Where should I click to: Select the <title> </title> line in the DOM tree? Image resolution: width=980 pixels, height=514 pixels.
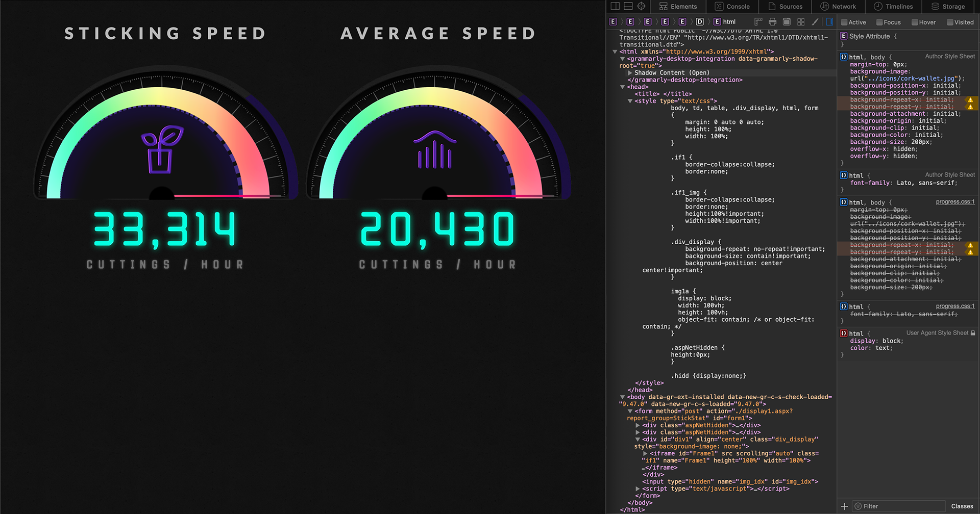tap(663, 94)
